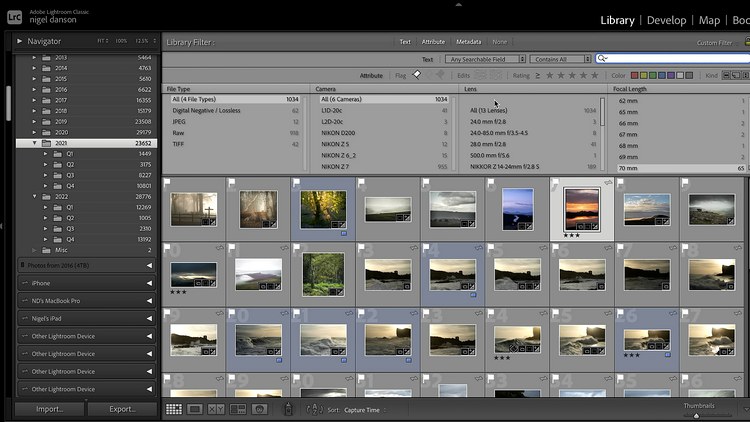
Task: Set Navigator zoom to 100%
Action: [x=121, y=41]
